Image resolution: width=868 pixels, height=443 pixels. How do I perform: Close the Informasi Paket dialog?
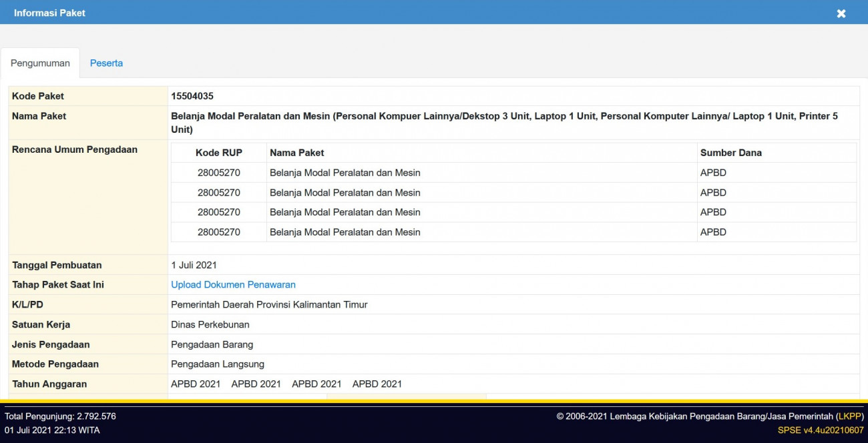click(841, 13)
